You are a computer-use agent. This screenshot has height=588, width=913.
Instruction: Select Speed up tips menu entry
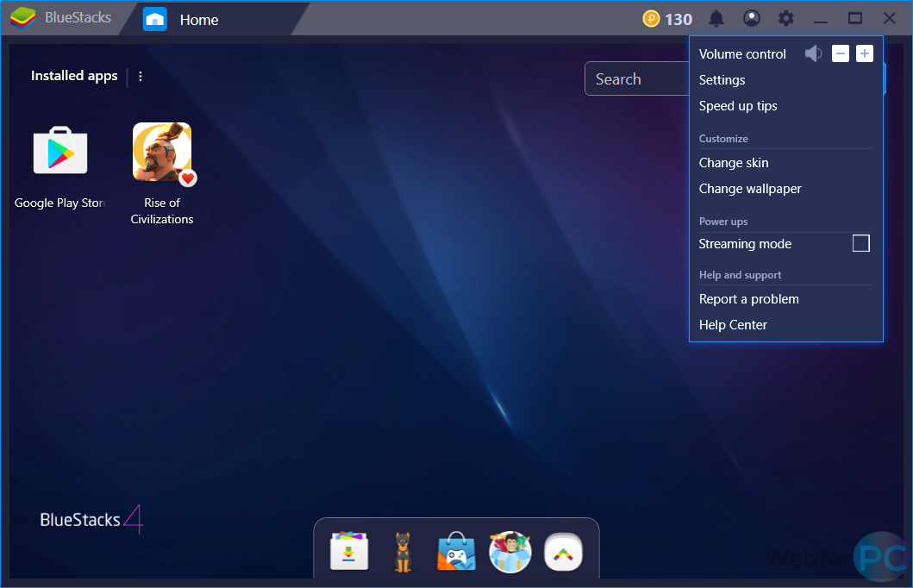click(738, 106)
